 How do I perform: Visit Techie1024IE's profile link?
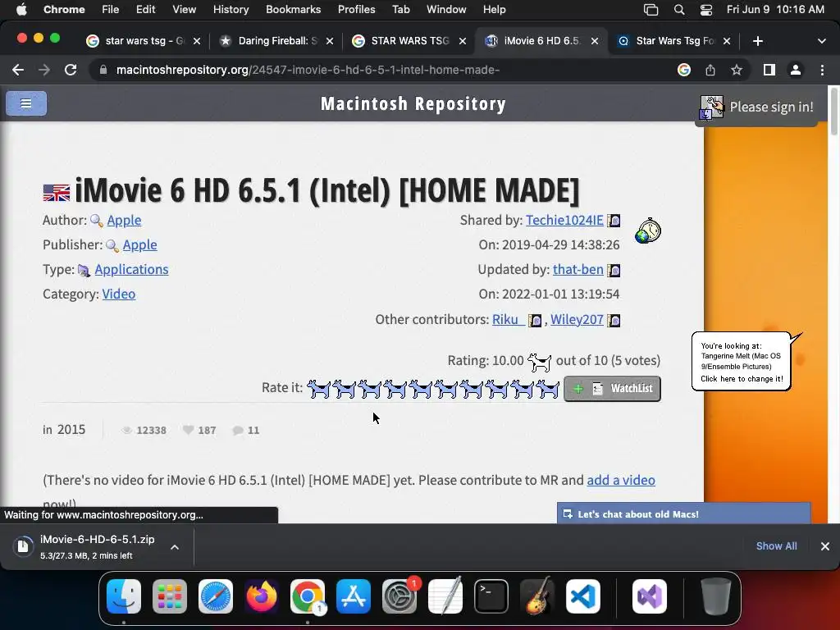point(564,220)
